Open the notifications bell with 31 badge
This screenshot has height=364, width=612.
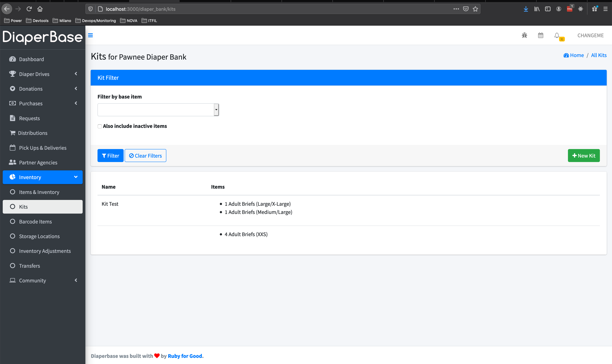557,36
